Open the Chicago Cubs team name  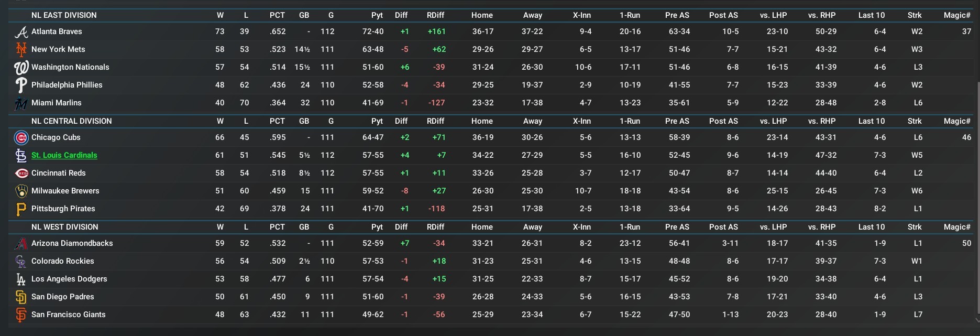(56, 137)
